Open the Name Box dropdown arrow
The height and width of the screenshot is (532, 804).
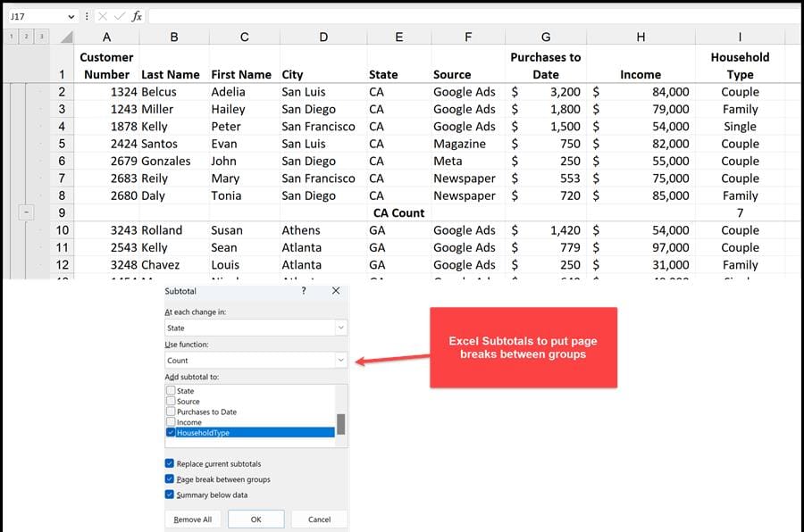click(71, 16)
